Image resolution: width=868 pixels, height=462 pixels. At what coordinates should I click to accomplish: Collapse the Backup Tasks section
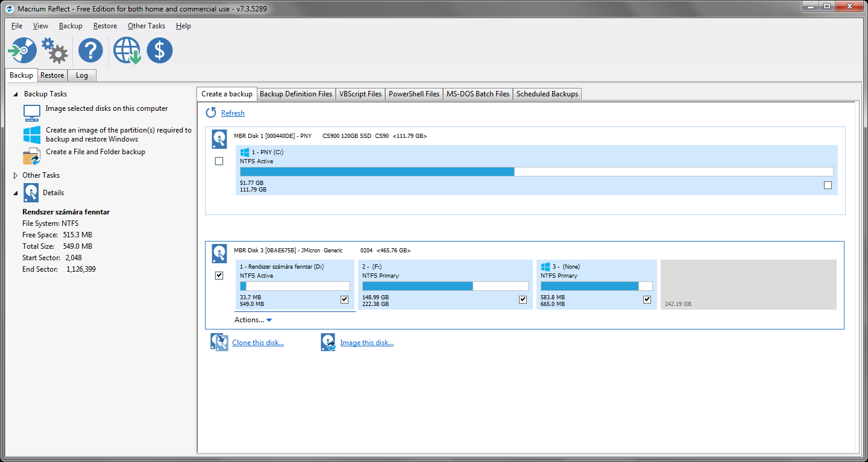pos(16,95)
